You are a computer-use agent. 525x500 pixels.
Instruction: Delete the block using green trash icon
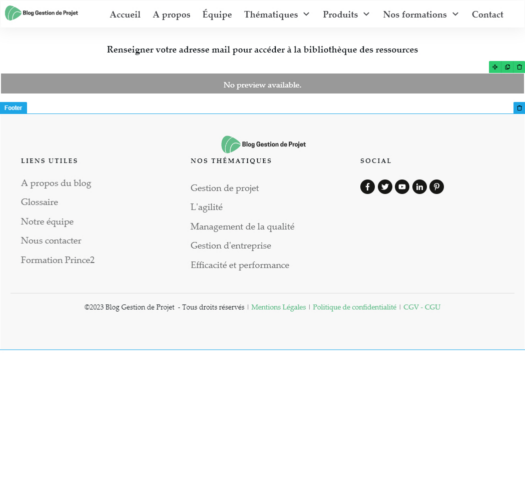pos(519,67)
